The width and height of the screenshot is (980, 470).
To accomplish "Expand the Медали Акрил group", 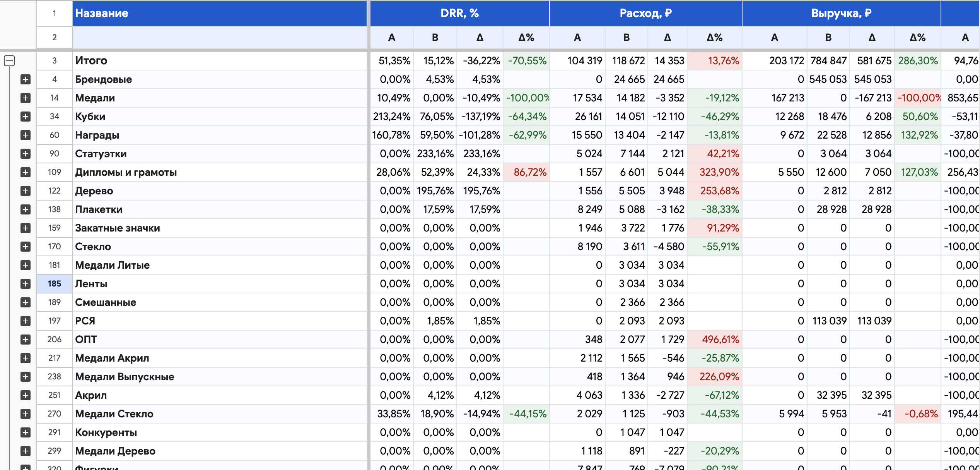I will coord(26,358).
